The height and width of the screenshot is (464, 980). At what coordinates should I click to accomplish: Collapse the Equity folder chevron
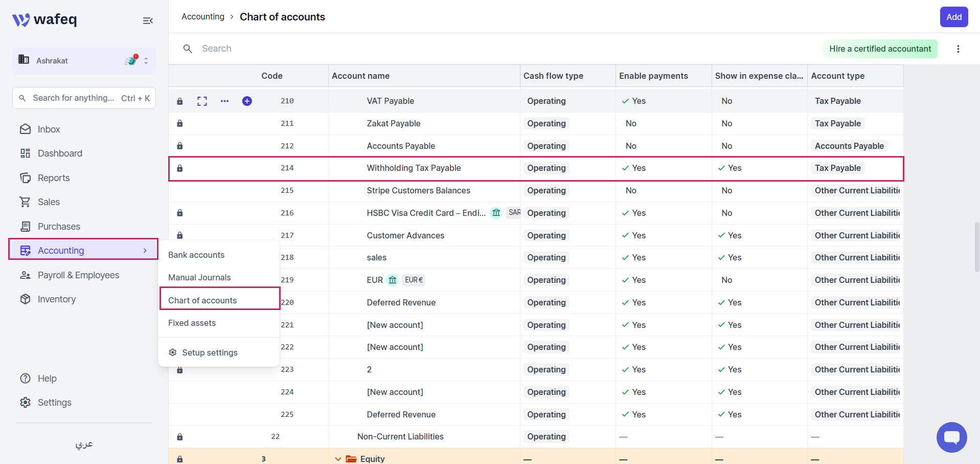(338, 459)
